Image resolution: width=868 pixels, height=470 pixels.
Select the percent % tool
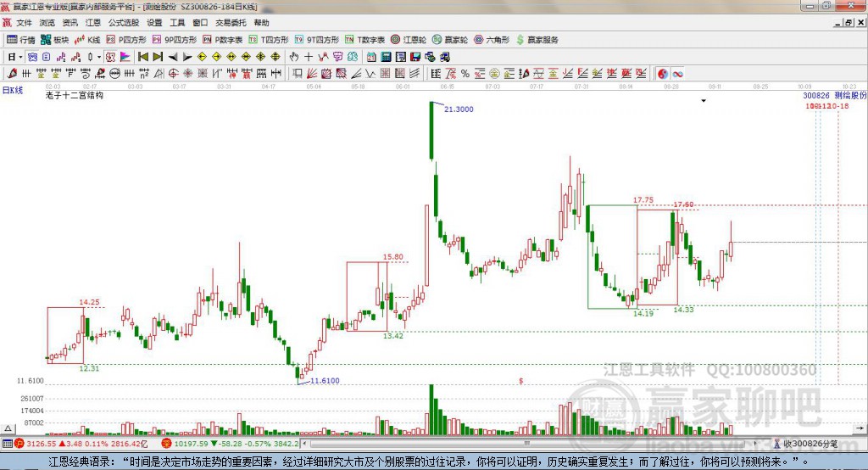465,73
